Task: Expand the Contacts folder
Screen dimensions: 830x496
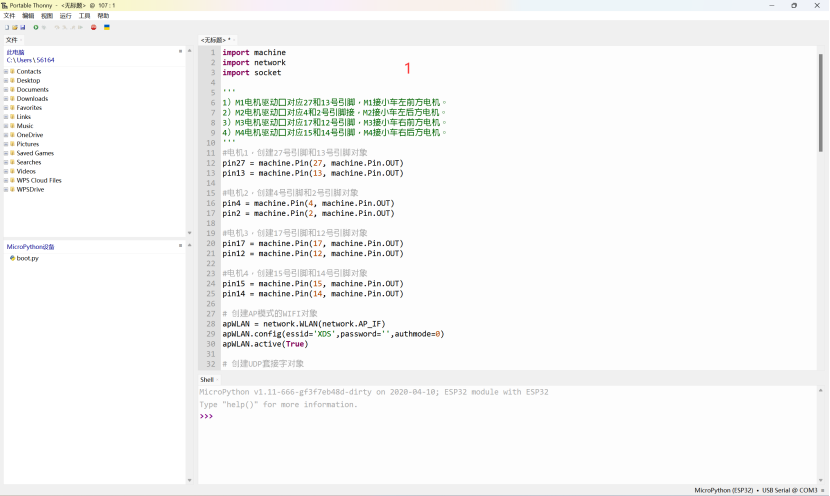Action: pos(6,71)
